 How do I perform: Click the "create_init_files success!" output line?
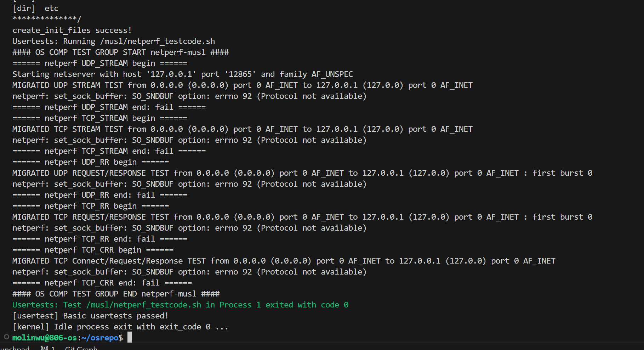coord(72,30)
